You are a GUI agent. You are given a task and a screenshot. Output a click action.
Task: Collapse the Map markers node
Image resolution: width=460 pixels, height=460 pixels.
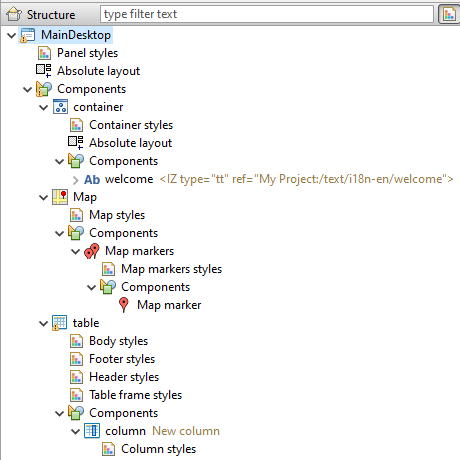(76, 252)
